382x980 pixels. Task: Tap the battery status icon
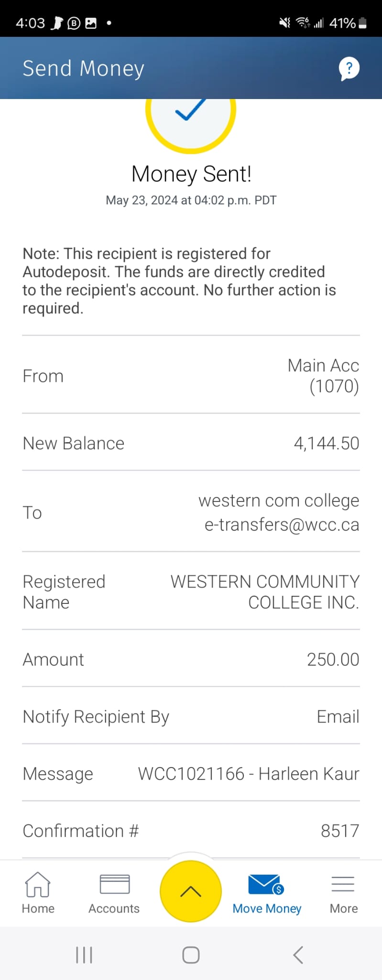point(363,23)
